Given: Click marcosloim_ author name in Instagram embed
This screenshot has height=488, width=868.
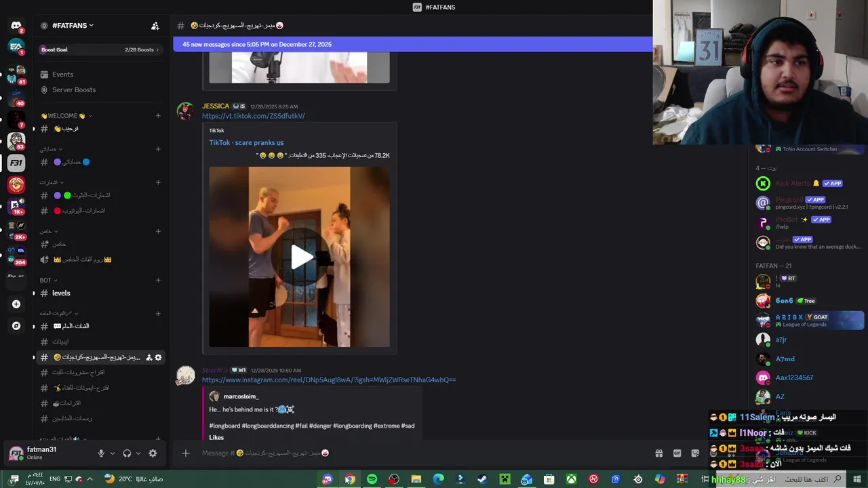Looking at the screenshot, I should click(x=241, y=396).
